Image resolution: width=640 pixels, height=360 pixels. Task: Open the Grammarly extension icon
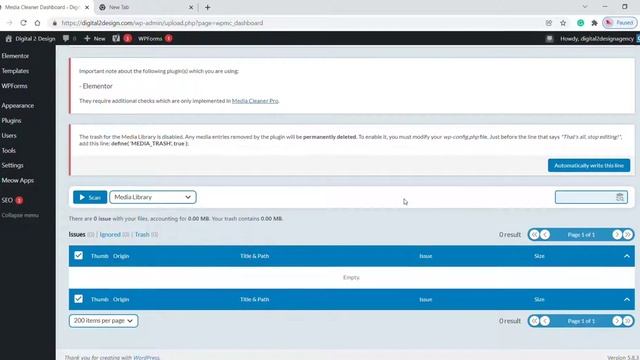580,23
